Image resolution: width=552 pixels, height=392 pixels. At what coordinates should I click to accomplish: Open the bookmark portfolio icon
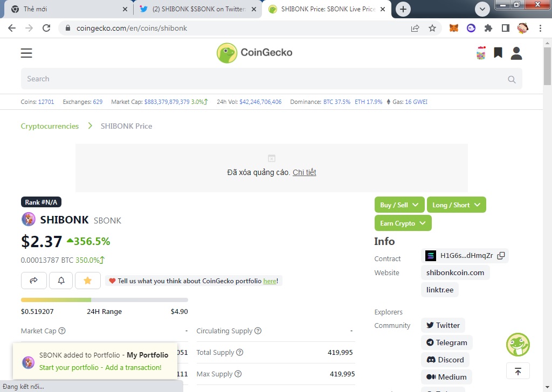pos(498,53)
